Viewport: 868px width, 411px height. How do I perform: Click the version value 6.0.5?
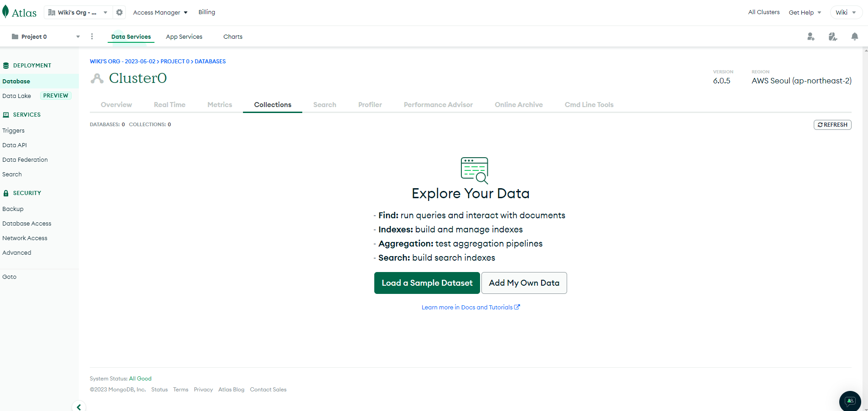722,81
